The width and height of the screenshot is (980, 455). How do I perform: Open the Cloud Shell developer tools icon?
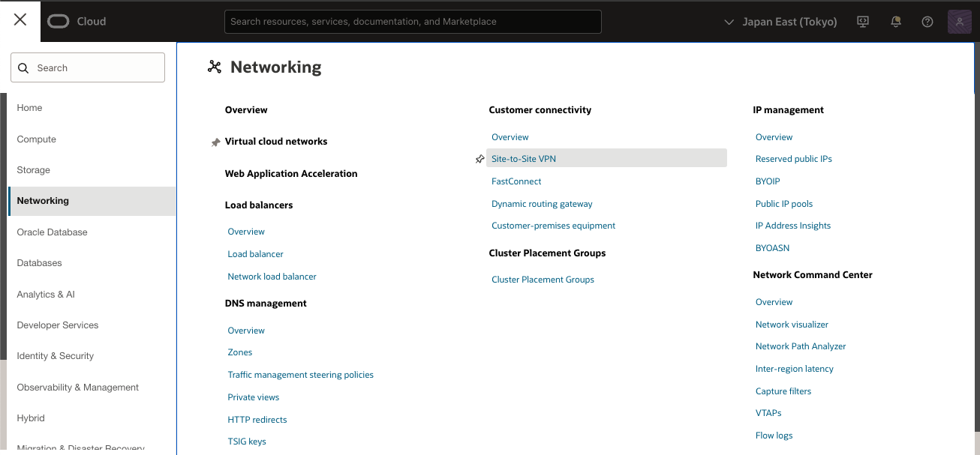(x=863, y=22)
